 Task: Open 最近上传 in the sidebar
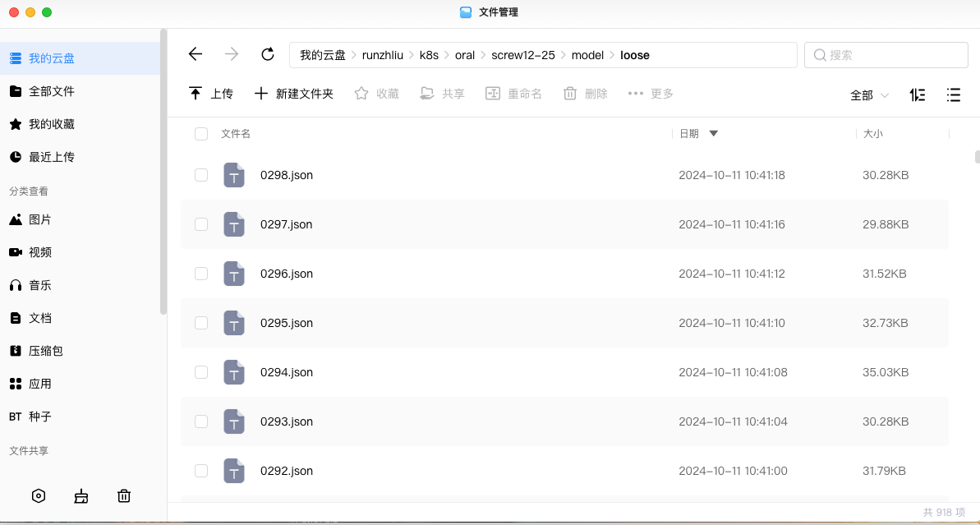tap(80, 157)
